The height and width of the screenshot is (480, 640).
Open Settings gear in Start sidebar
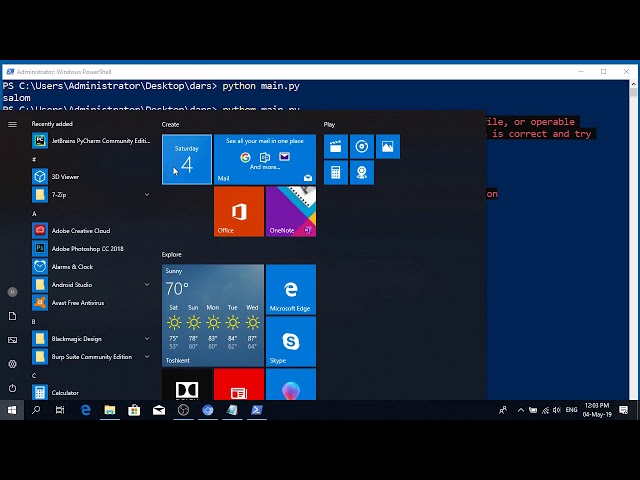tap(12, 364)
